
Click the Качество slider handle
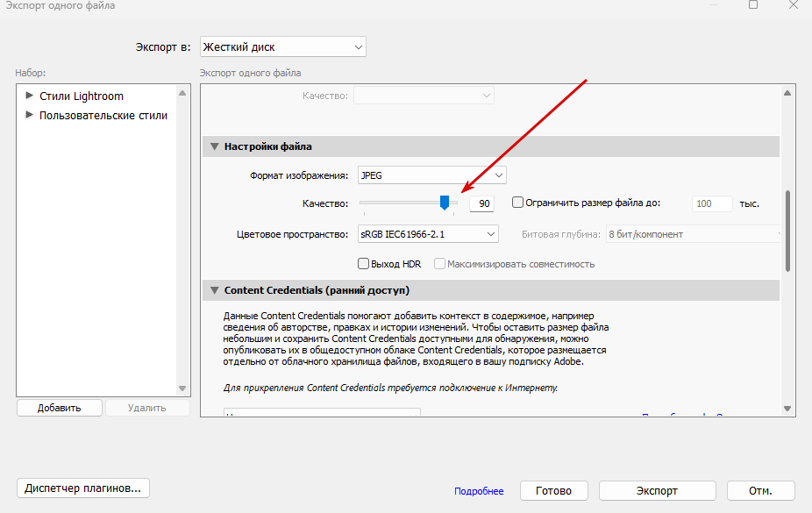click(x=445, y=203)
